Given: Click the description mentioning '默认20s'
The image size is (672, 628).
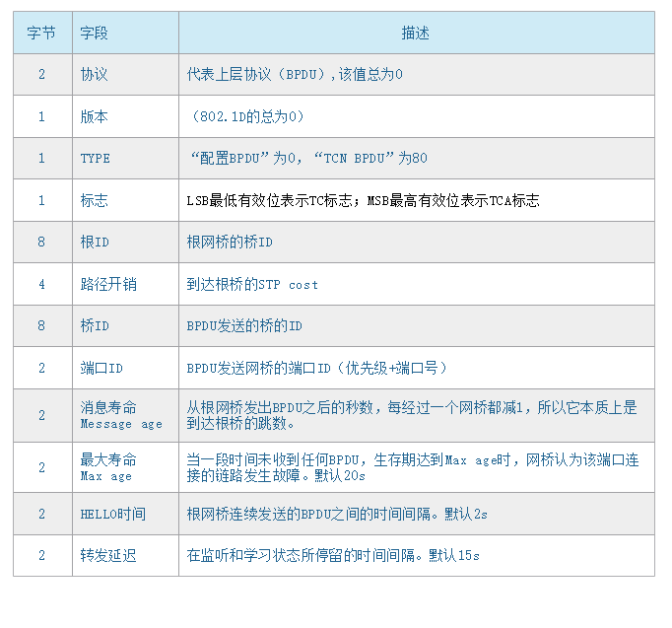Looking at the screenshot, I should 413,467.
